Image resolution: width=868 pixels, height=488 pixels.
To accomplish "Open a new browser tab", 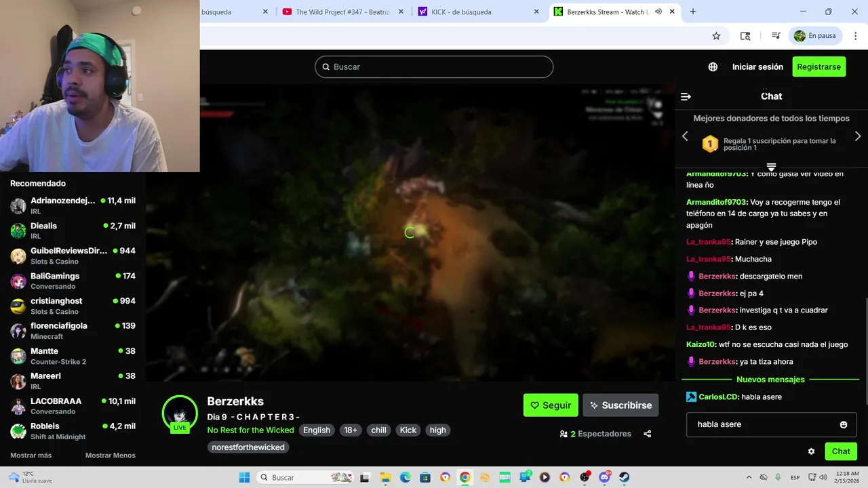I will (692, 12).
